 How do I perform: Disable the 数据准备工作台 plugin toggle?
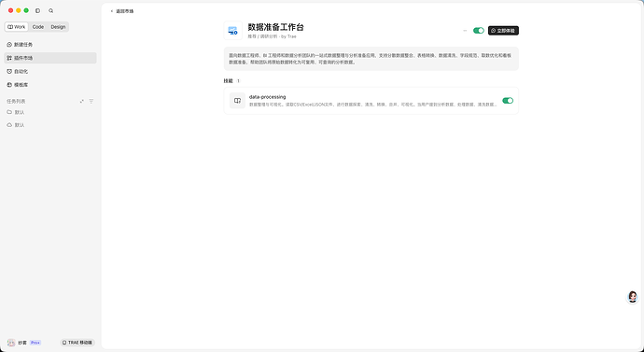(479, 31)
